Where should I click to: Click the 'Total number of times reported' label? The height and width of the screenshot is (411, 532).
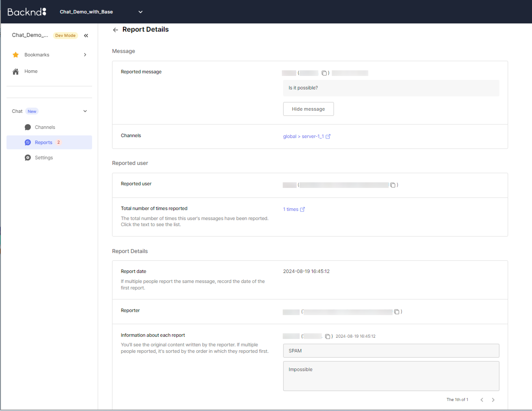click(154, 208)
